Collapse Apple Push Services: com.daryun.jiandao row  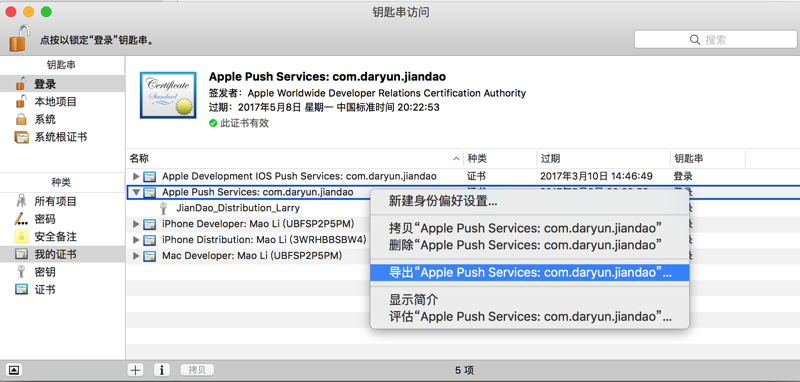(x=136, y=192)
